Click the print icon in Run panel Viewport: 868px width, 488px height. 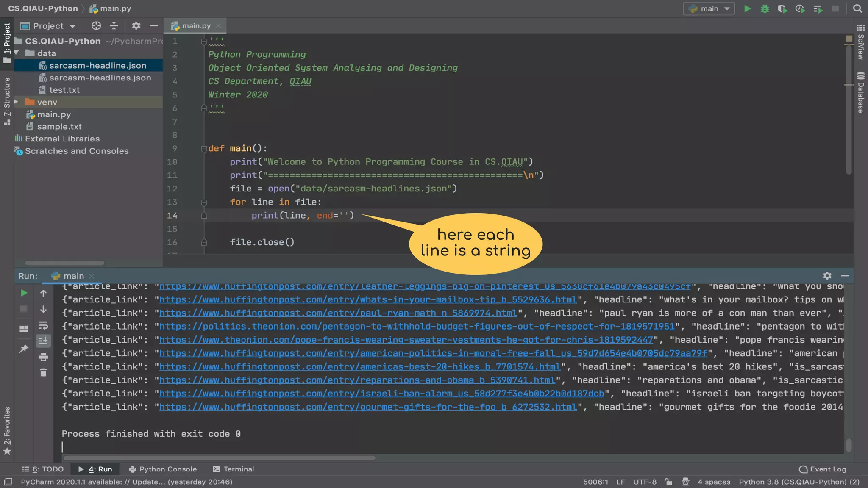[43, 357]
